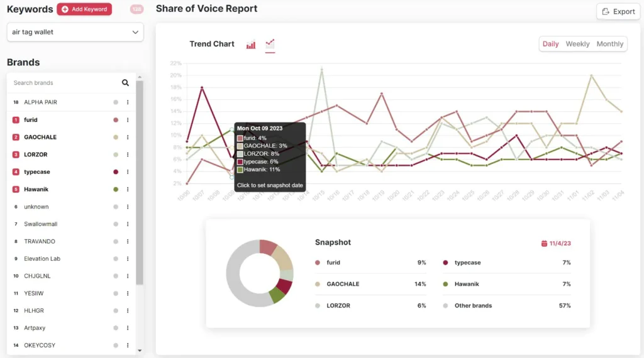Image resolution: width=644 pixels, height=358 pixels.
Task: Switch chart to Weekly view
Action: point(577,44)
